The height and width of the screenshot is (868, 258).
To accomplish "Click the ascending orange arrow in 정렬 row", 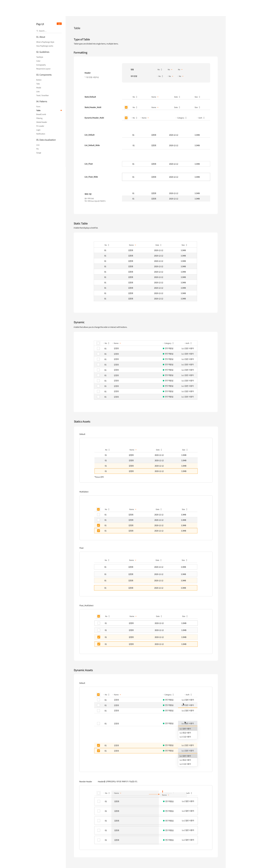I will point(172,69).
